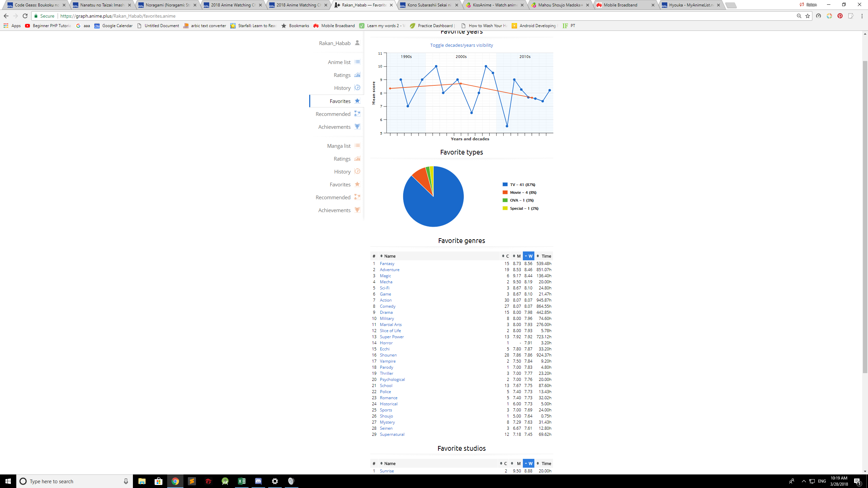868x488 pixels.
Task: Sort genres table by Time column
Action: tap(546, 256)
